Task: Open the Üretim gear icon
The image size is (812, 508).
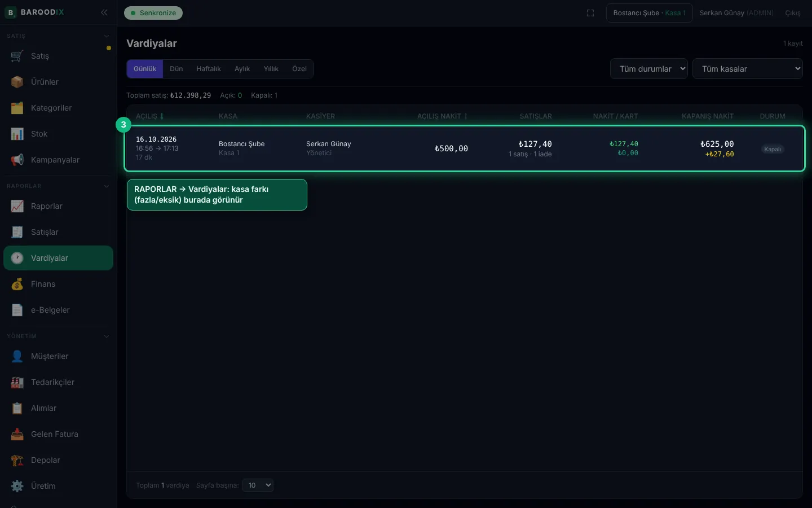Action: pos(17,486)
